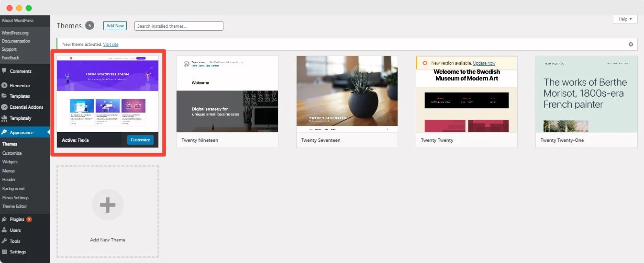Select the Flexia theme thumbnail
This screenshot has height=263, width=644.
click(x=108, y=94)
